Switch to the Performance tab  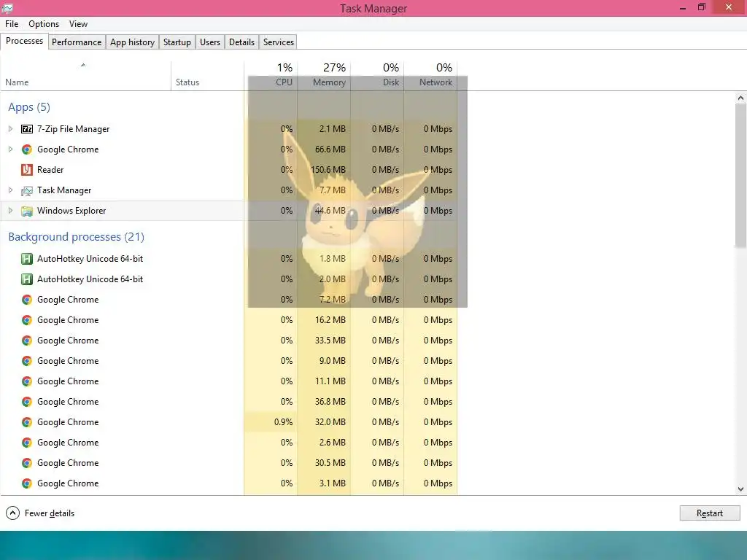[77, 42]
